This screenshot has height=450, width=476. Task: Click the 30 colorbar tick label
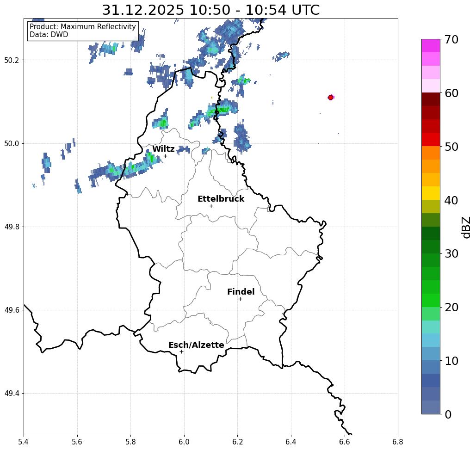click(451, 254)
